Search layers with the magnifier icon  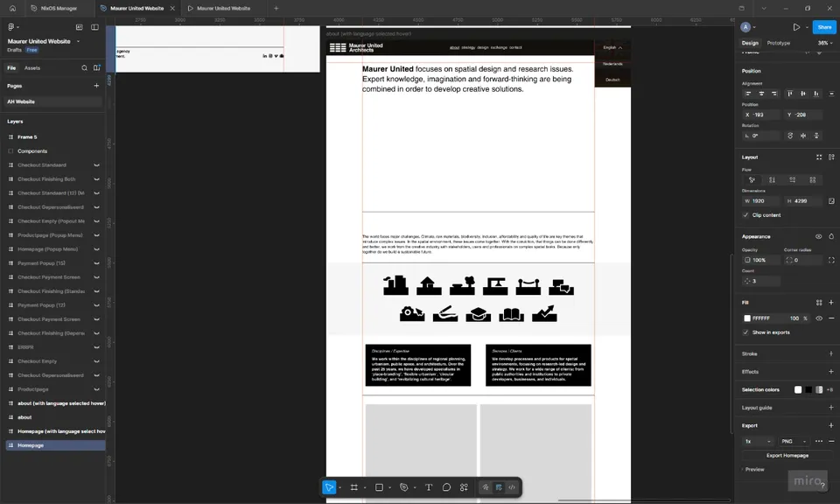point(84,68)
